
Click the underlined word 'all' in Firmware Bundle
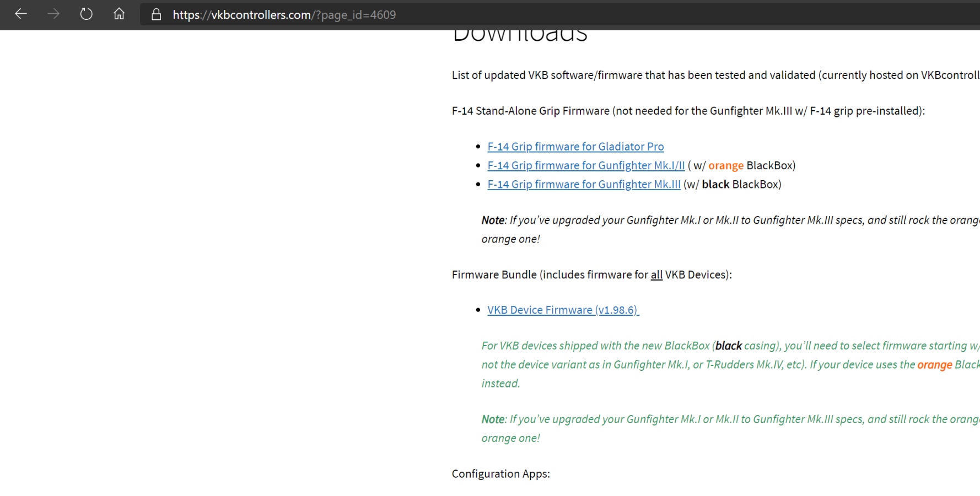(656, 274)
